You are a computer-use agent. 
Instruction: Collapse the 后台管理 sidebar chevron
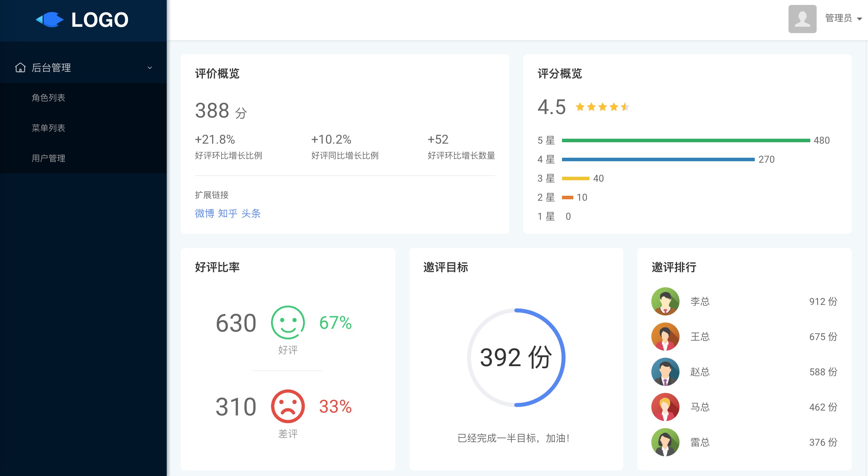click(x=150, y=68)
